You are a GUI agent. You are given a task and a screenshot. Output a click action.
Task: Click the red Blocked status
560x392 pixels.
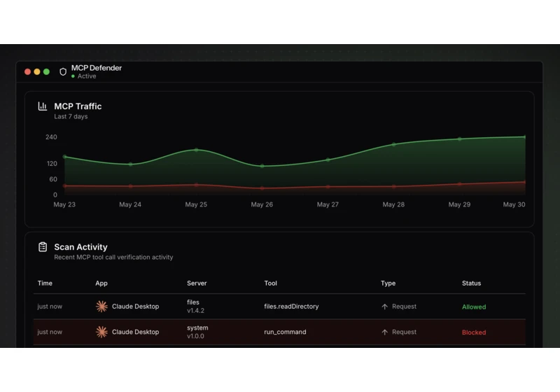pos(474,332)
